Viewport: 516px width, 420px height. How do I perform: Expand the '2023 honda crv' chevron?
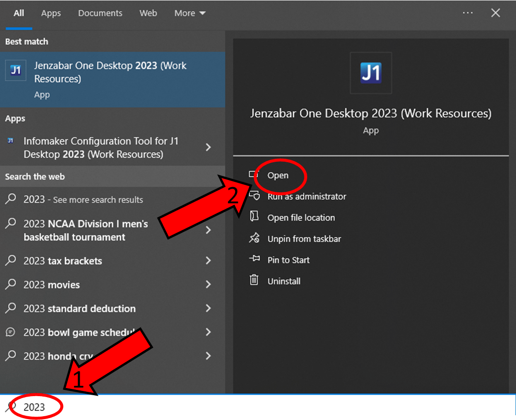click(208, 356)
